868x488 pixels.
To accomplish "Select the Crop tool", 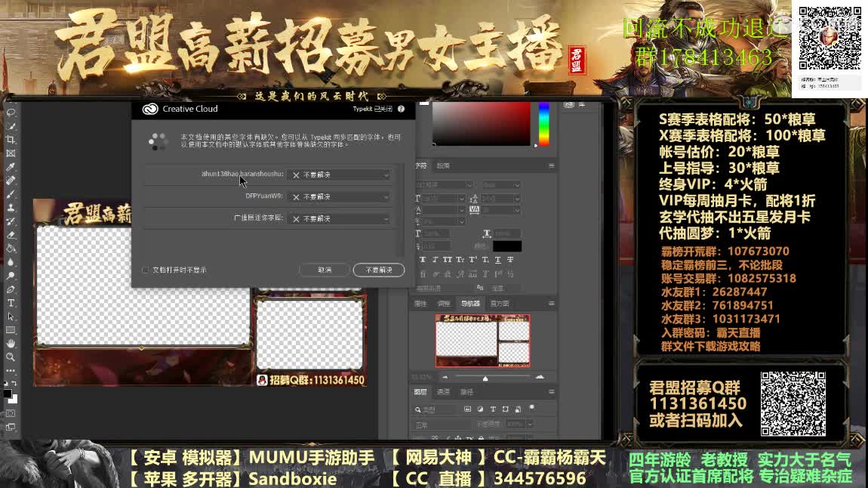I will click(11, 140).
